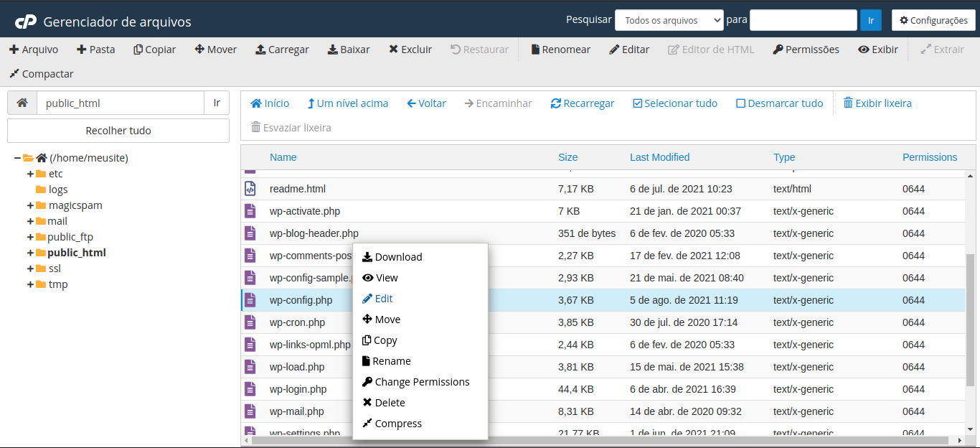This screenshot has width=980, height=448.
Task: Sort by Permissions column header
Action: point(930,157)
